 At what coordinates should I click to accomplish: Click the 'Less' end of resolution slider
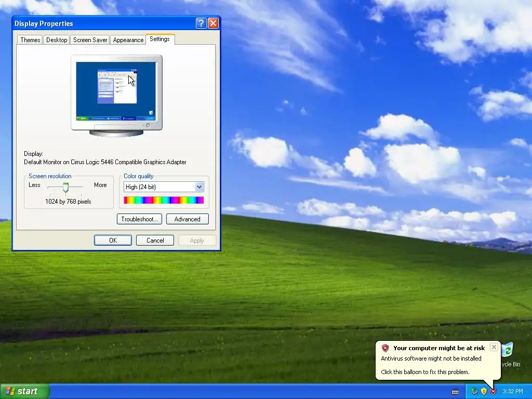(34, 185)
